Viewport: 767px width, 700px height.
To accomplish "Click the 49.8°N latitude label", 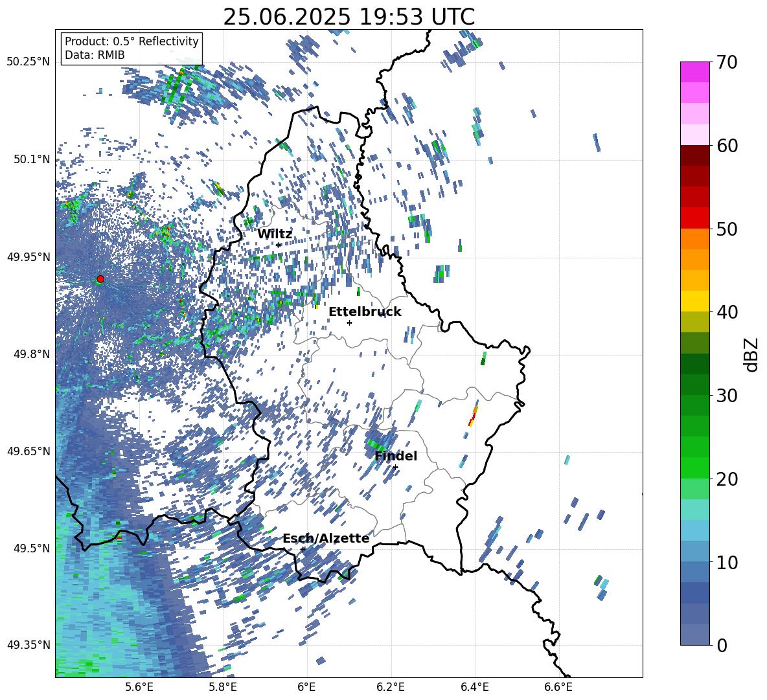I will [x=32, y=354].
